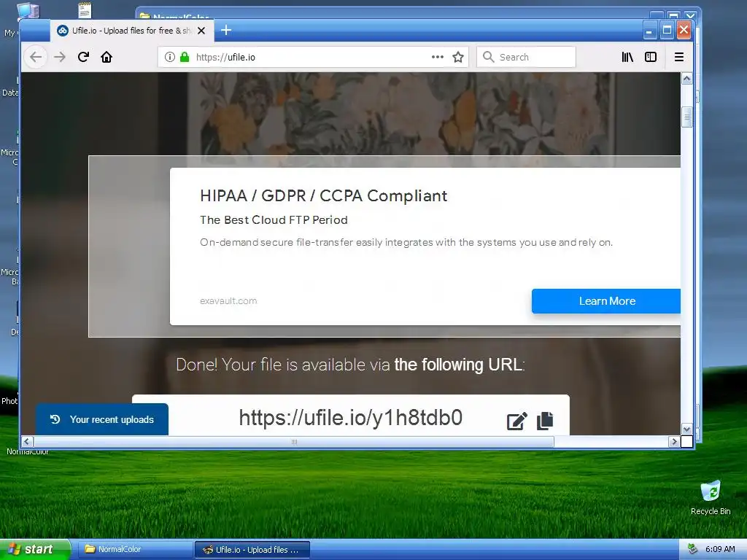Image resolution: width=747 pixels, height=560 pixels.
Task: Click the horizontal scrollbar thumb
Action: pyautogui.click(x=293, y=441)
